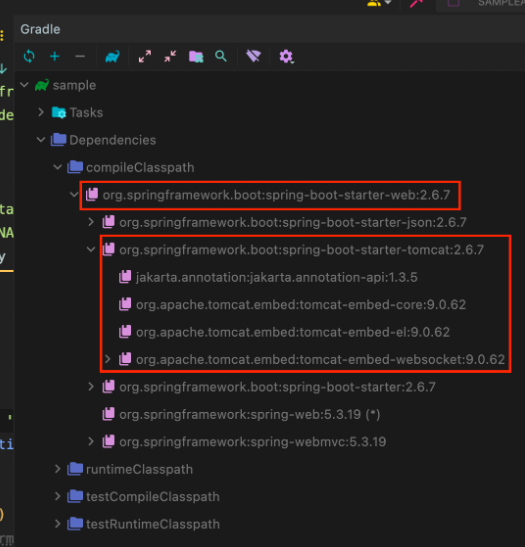
Task: Select 'org.springframework:spring-web:5.3.19 (*)'
Action: (249, 414)
